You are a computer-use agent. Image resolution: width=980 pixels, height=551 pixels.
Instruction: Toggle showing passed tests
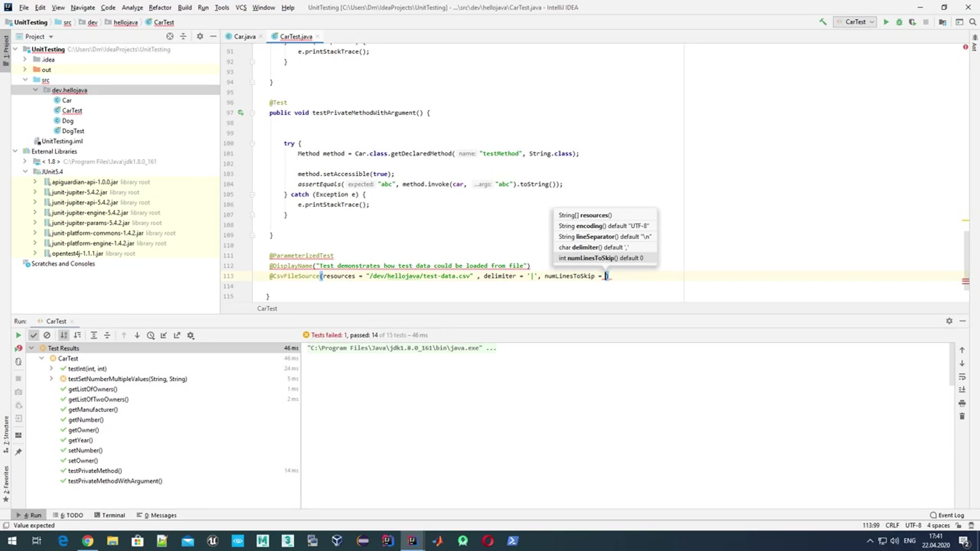click(34, 335)
